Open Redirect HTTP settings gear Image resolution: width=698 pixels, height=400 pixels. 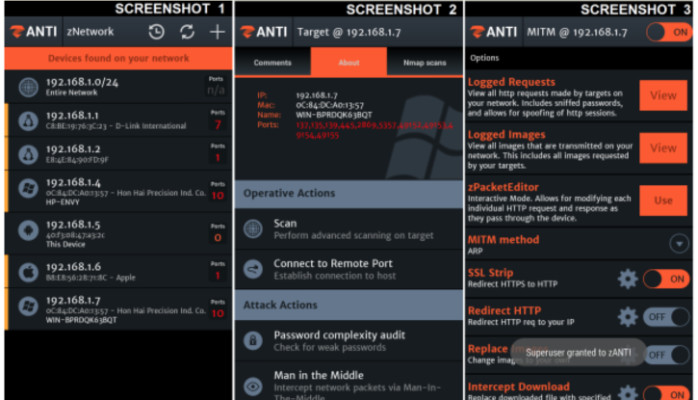click(628, 317)
